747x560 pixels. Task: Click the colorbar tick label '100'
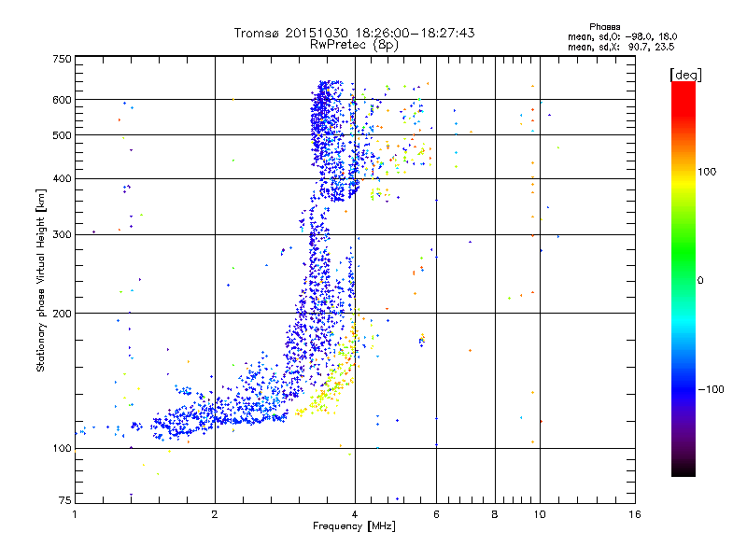coord(707,172)
